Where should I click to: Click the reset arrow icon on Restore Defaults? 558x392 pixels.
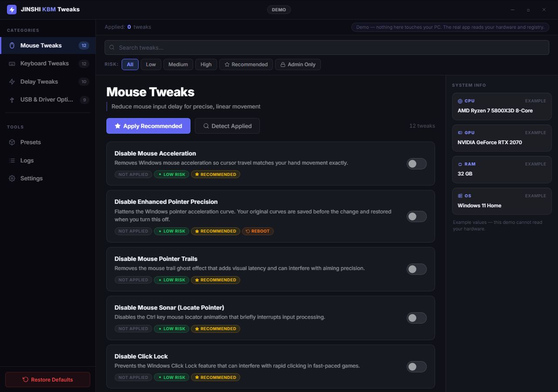click(x=25, y=380)
